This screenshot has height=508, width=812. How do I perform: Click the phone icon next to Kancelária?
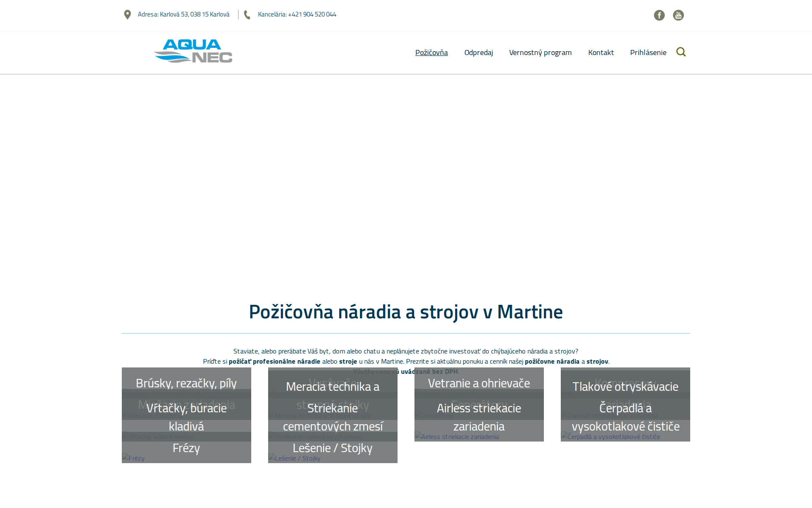(247, 14)
